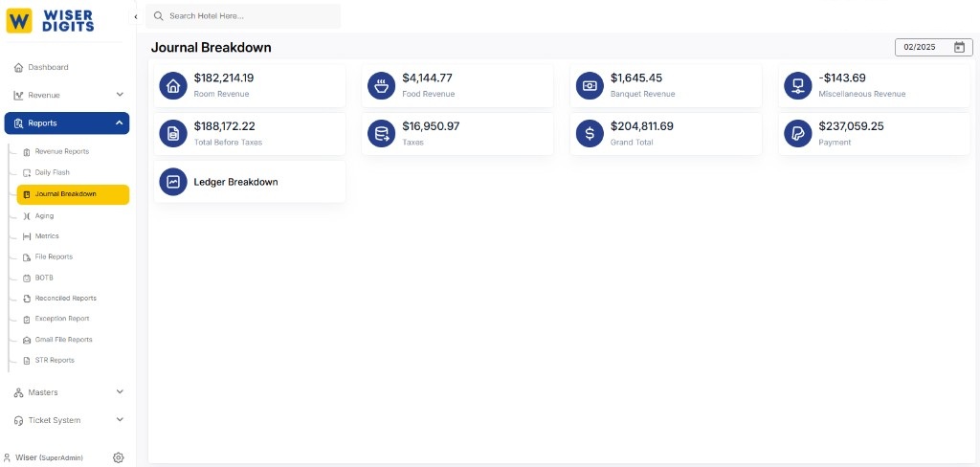Viewport: 980px width, 467px height.
Task: Click the Dashboard home icon
Action: 18,68
